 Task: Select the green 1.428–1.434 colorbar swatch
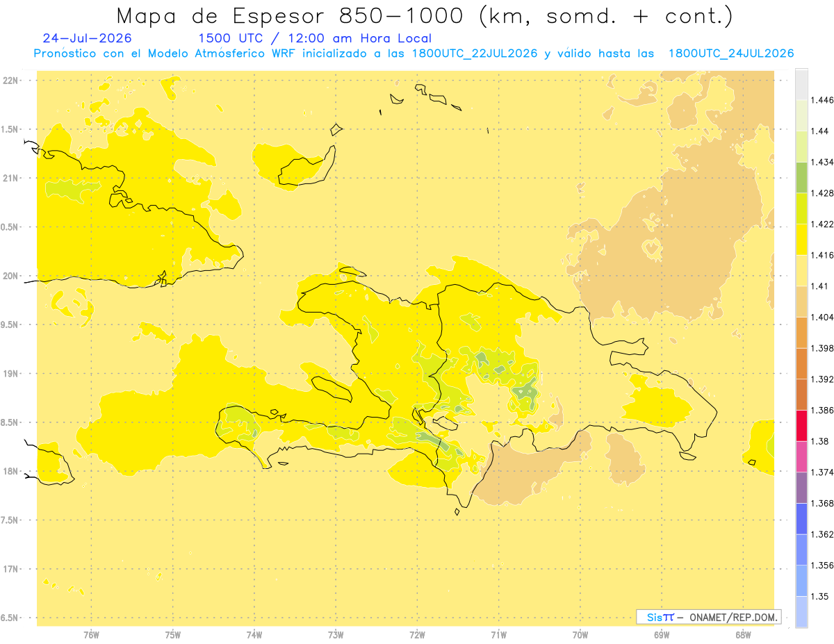[x=801, y=177]
